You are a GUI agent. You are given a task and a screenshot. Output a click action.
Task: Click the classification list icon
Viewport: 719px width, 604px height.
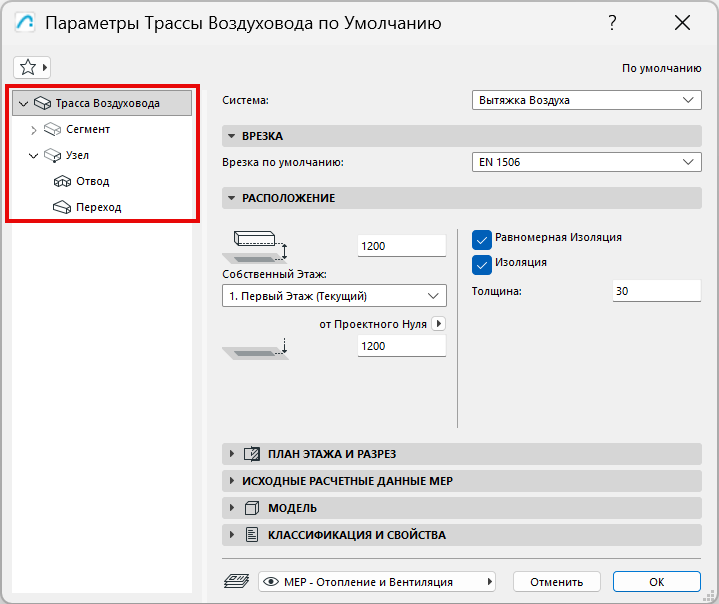[252, 535]
